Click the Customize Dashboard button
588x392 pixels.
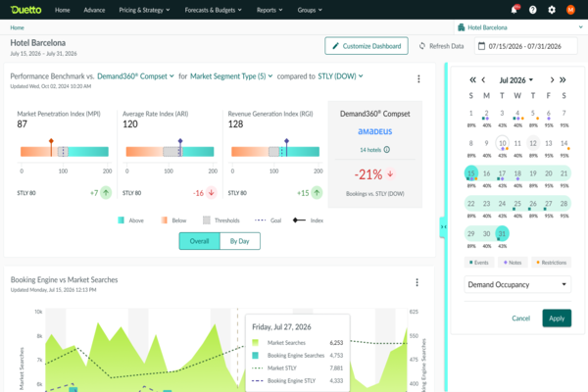pyautogui.click(x=367, y=46)
